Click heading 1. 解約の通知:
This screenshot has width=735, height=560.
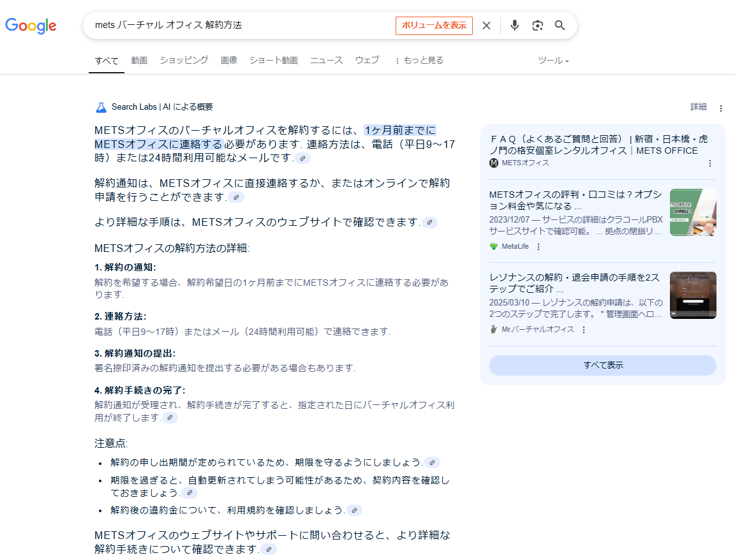pyautogui.click(x=125, y=267)
